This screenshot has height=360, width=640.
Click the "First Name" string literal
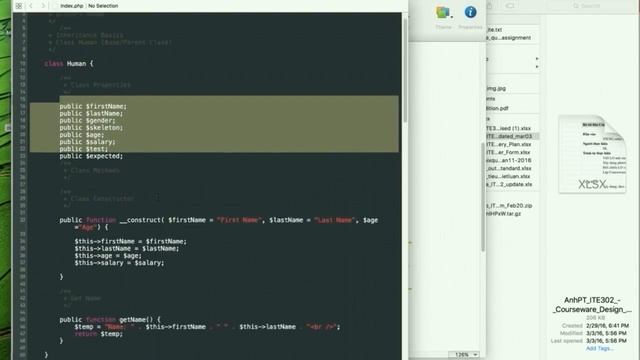[x=239, y=220]
